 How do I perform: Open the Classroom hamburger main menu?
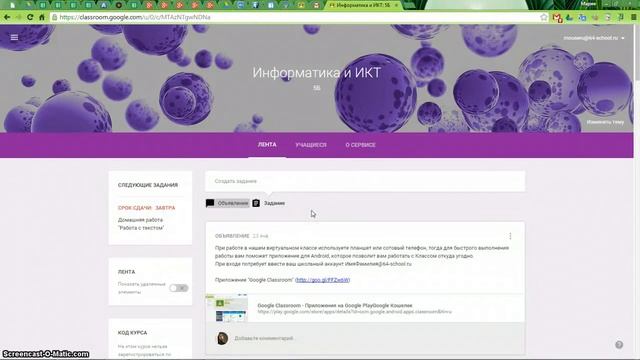(x=14, y=38)
